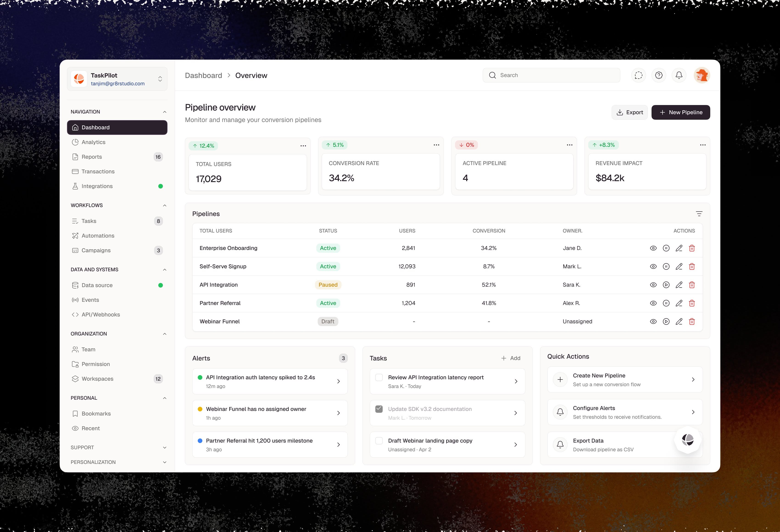Check the Draft Webinar landing page task
780x532 pixels.
tap(379, 441)
